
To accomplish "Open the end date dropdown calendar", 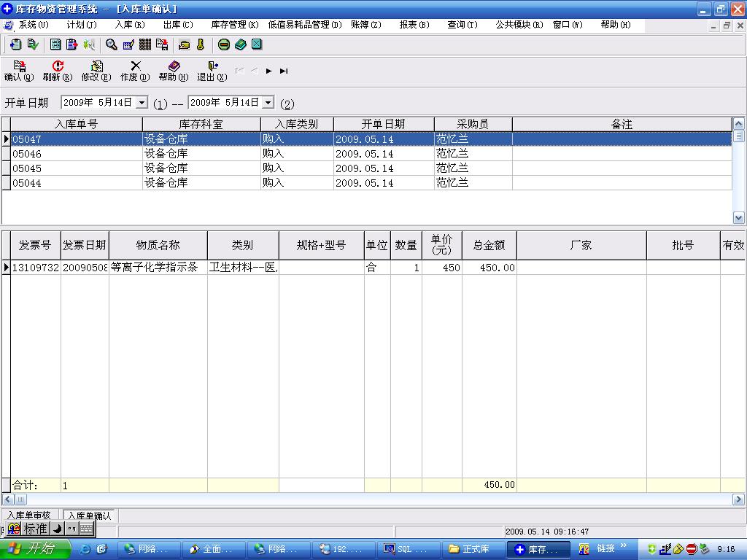I will coord(268,102).
